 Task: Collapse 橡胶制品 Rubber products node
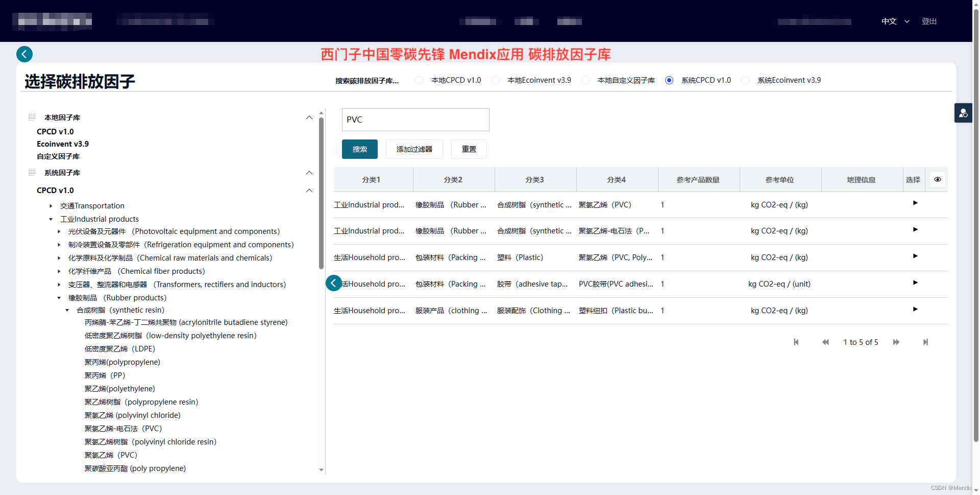59,298
